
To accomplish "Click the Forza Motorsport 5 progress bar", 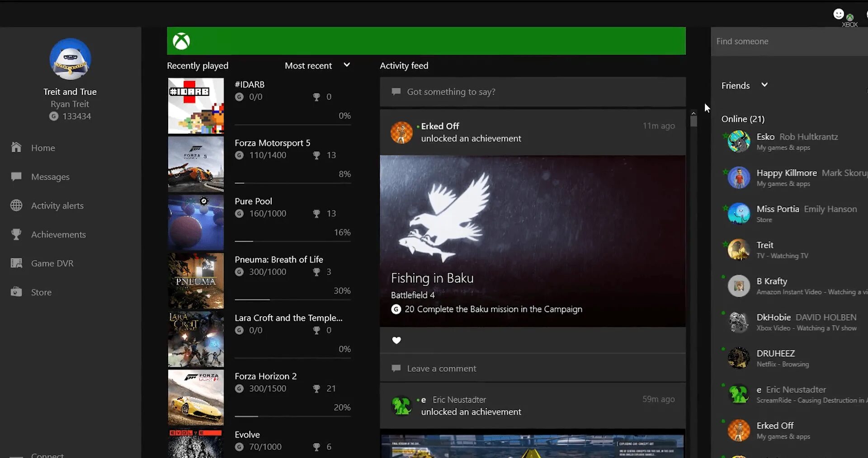I will point(292,183).
